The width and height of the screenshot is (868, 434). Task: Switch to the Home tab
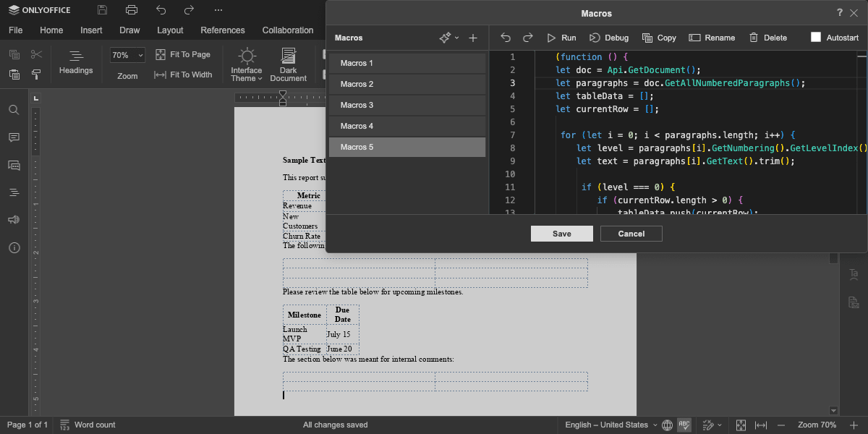tap(51, 30)
